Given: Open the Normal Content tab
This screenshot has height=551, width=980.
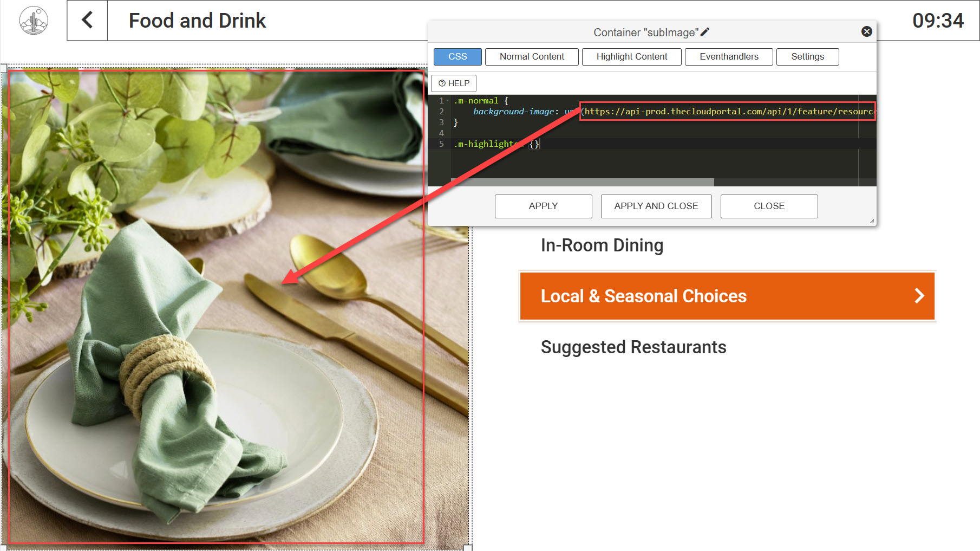Looking at the screenshot, I should (x=532, y=56).
